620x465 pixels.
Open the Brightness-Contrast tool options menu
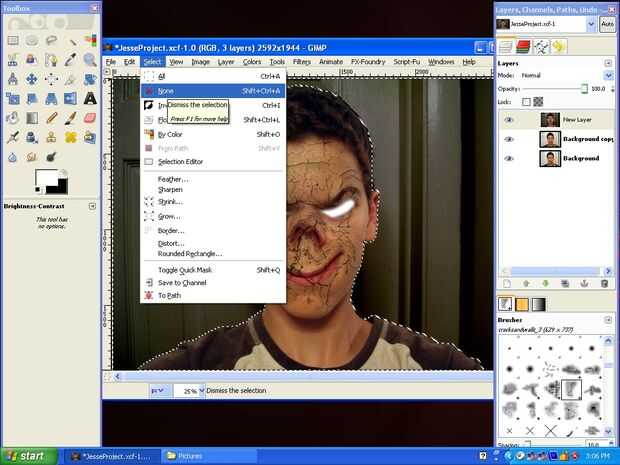coord(92,206)
